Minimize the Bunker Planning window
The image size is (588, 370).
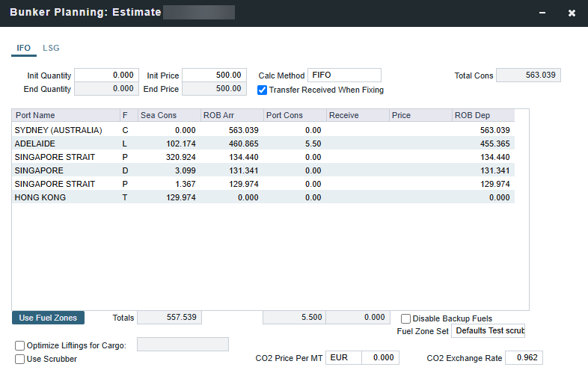(x=542, y=13)
